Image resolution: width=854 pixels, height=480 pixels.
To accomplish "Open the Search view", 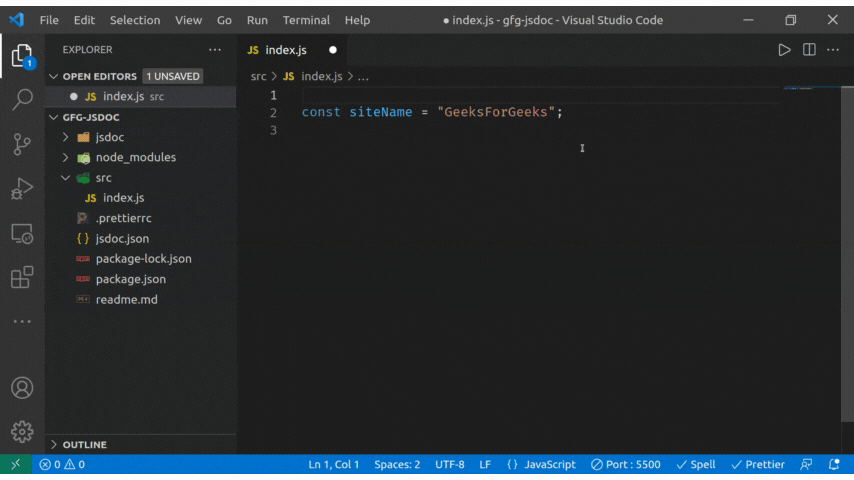I will coord(22,99).
